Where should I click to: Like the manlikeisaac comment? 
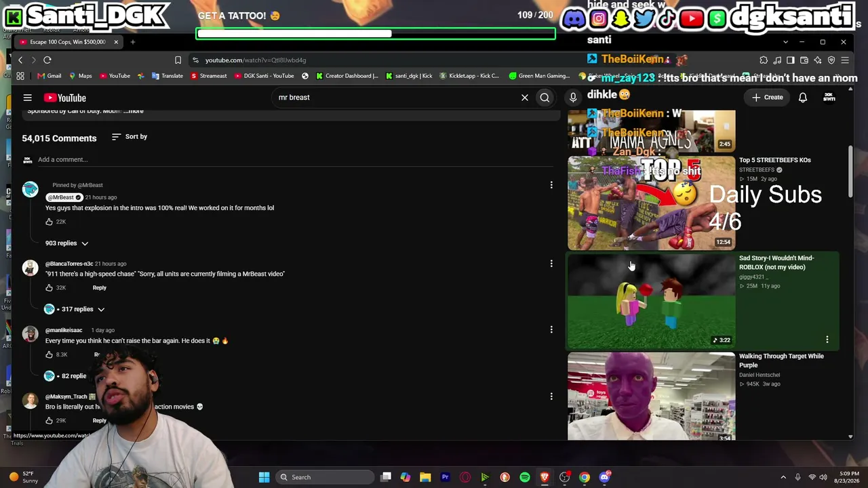[x=49, y=354]
